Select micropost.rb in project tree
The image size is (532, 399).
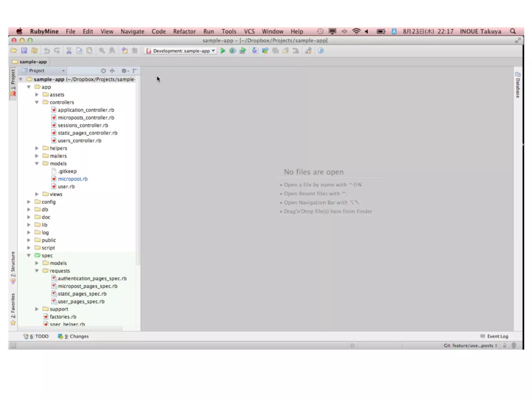[x=72, y=179]
